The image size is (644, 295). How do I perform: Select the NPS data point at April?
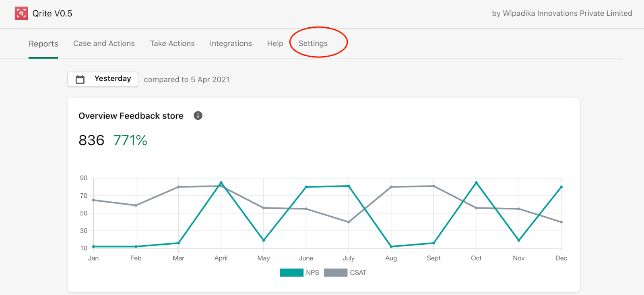(221, 182)
